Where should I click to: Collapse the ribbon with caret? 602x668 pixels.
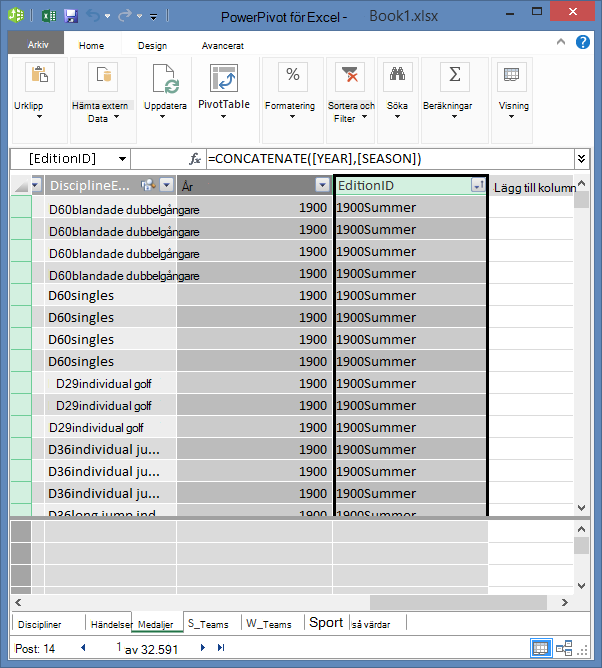[561, 42]
